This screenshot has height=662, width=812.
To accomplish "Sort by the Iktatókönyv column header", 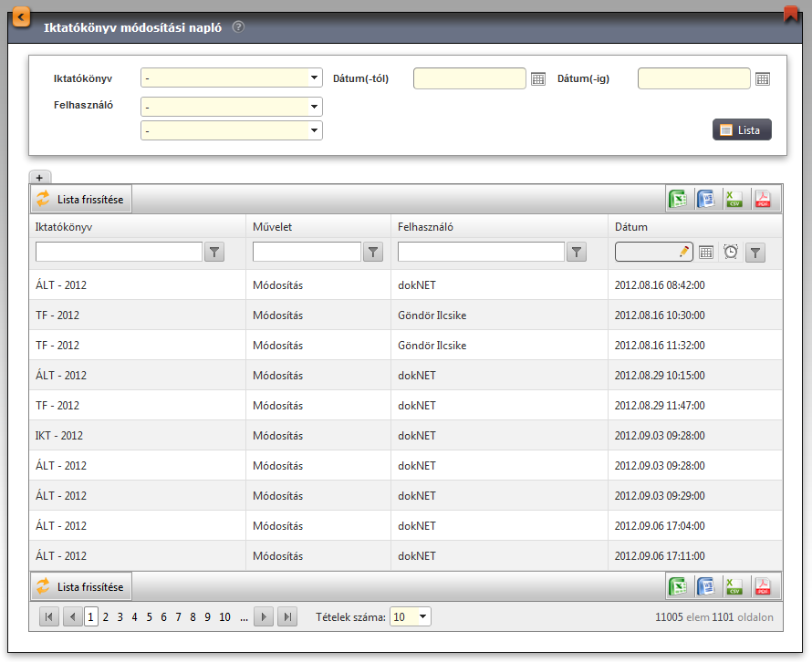I will pyautogui.click(x=64, y=227).
